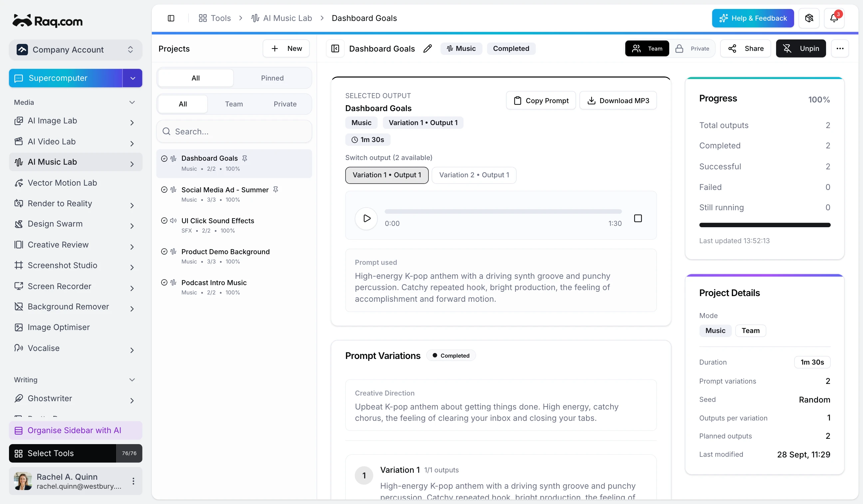Stop audio playback with the square button
The width and height of the screenshot is (863, 504).
(638, 218)
